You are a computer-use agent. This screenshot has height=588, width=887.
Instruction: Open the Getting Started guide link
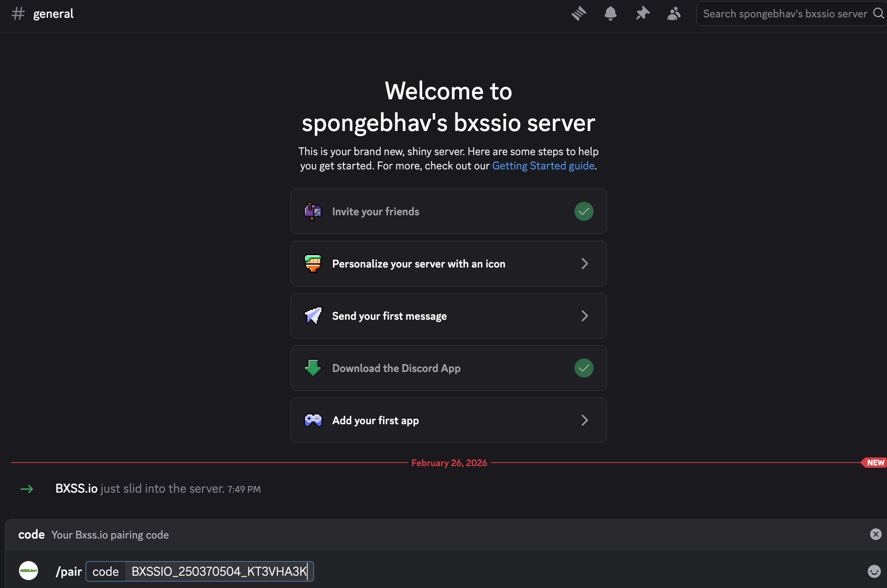coord(543,166)
